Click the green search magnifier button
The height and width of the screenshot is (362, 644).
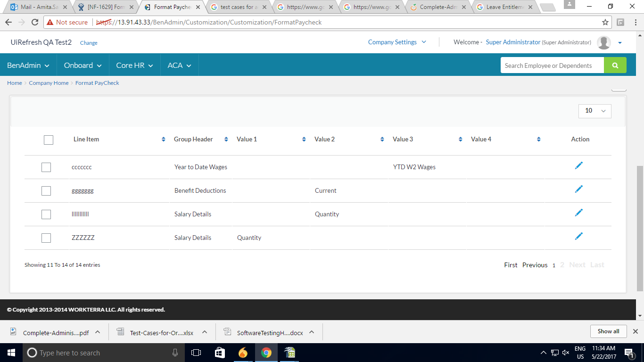615,66
